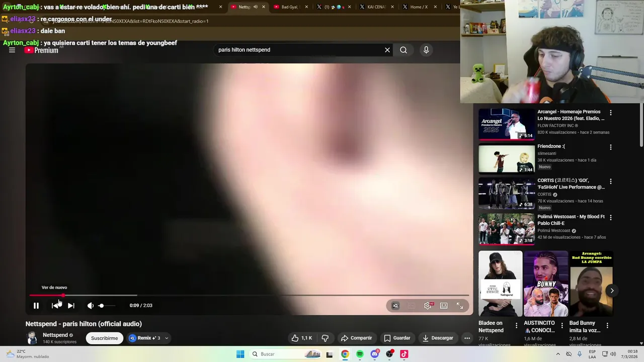Toggle theater mode view
Viewport: 644px width, 362px height.
click(444, 306)
